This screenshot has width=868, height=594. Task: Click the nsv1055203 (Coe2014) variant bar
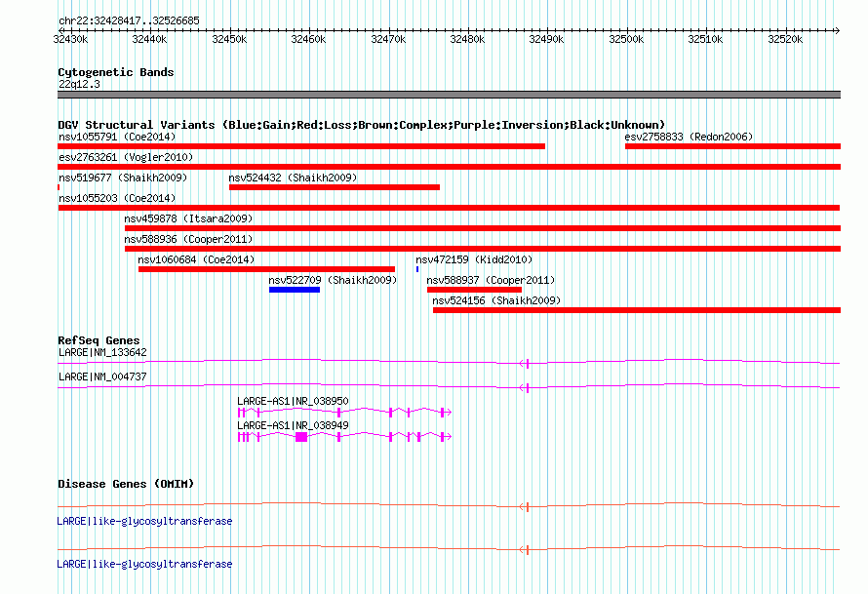(449, 208)
